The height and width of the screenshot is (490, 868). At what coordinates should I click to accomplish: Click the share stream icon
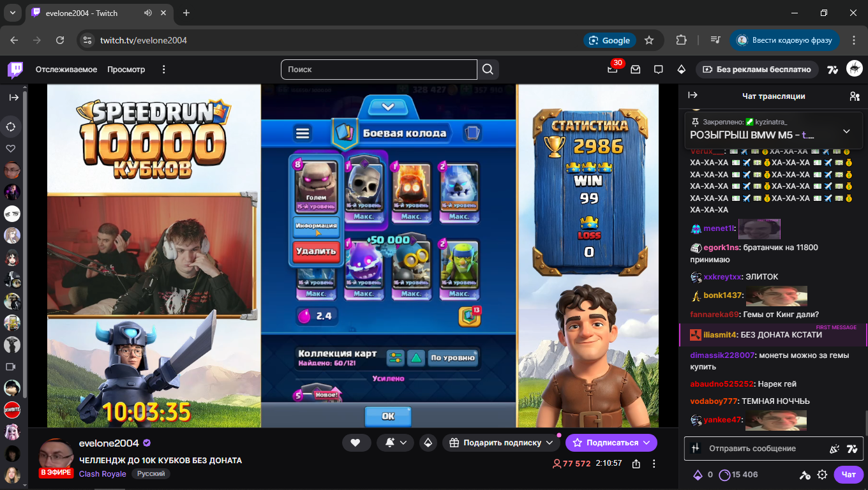point(636,464)
